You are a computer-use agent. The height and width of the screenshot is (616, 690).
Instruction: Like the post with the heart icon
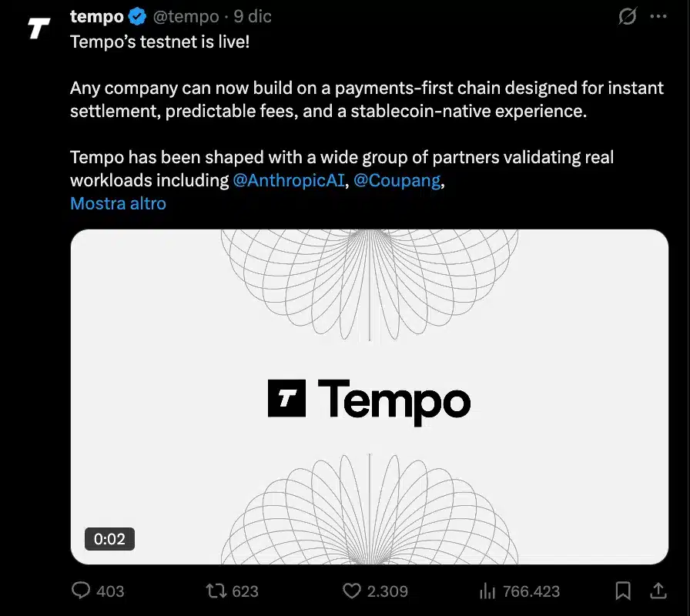point(353,591)
